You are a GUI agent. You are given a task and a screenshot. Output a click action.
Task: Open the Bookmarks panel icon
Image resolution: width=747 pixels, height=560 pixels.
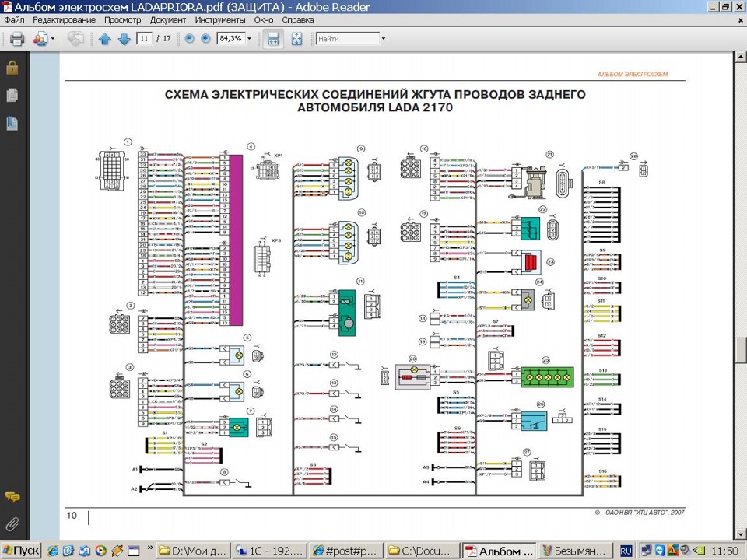[12, 124]
